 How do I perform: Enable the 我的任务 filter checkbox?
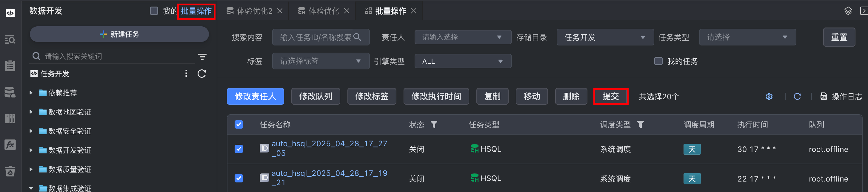[658, 61]
